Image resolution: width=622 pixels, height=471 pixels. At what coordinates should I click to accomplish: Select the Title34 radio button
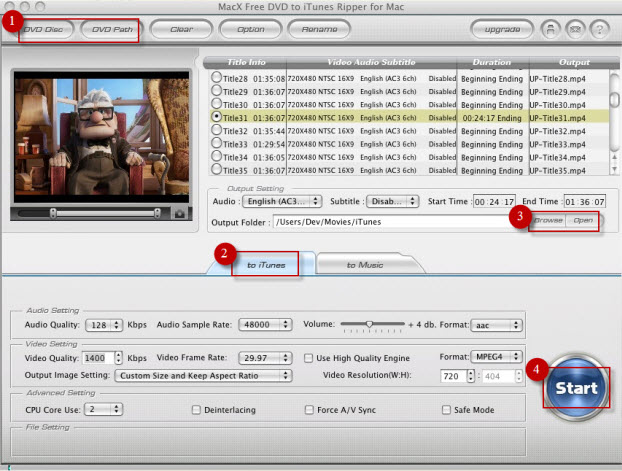[x=217, y=156]
